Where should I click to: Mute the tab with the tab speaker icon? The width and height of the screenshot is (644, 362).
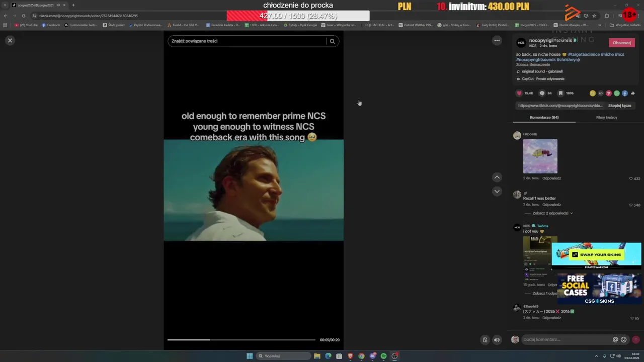(x=58, y=5)
